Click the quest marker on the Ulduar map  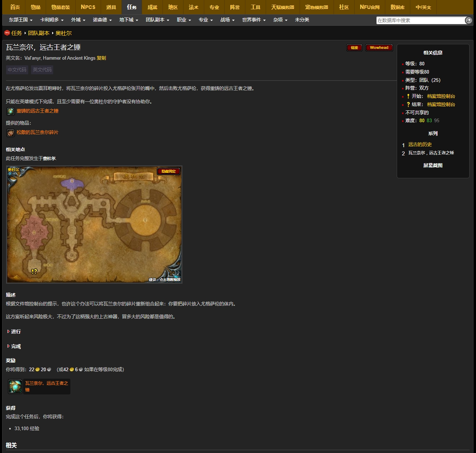point(34,272)
